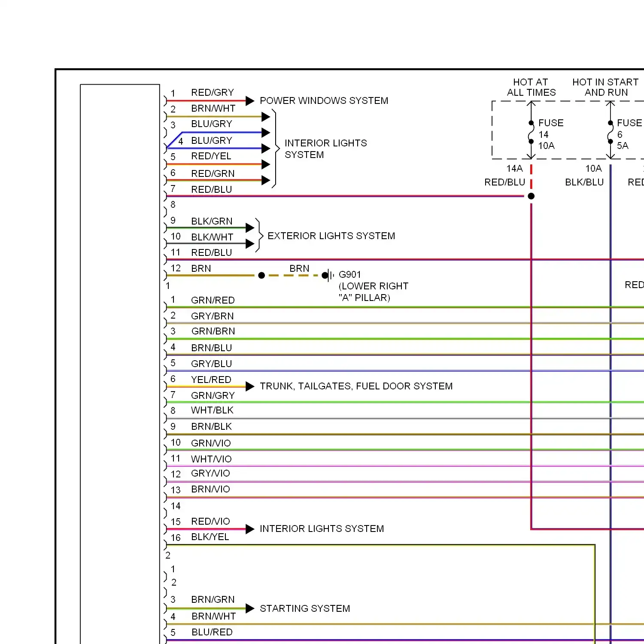644x644 pixels.
Task: Click the BRN/VIO wire label
Action: (x=210, y=489)
